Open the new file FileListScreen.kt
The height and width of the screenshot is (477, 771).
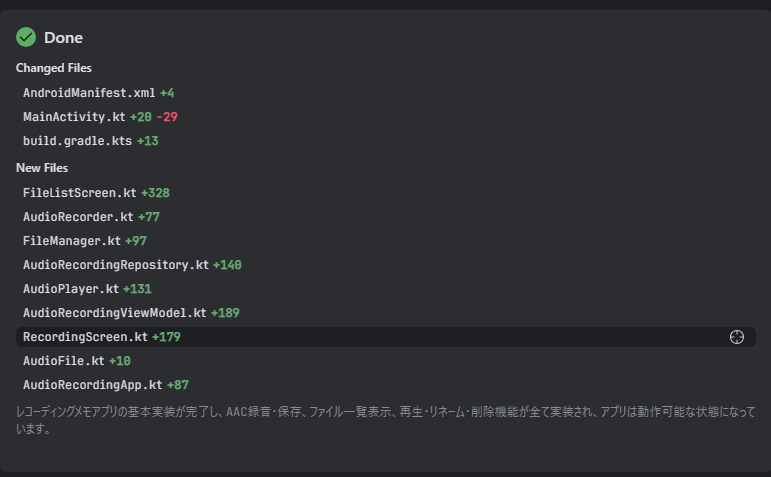79,192
